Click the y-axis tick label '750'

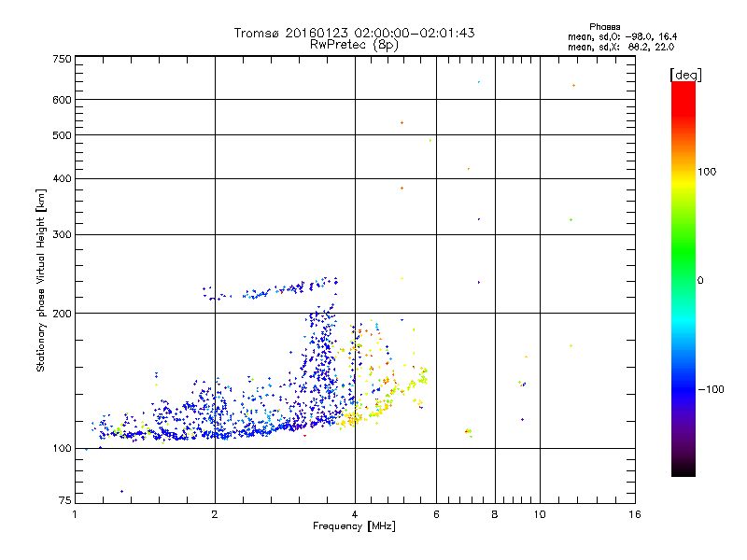62,59
